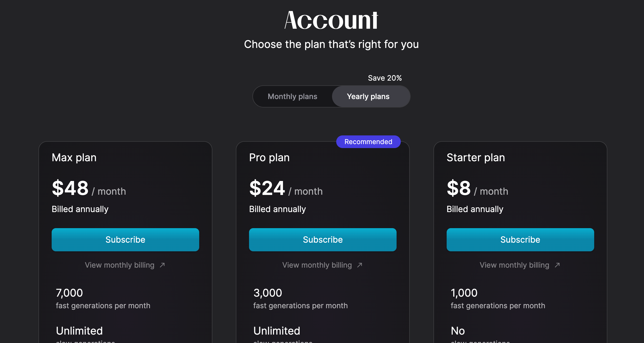Viewport: 644px width, 343px height.
Task: Subscribe to the Pro plan
Action: (x=323, y=240)
